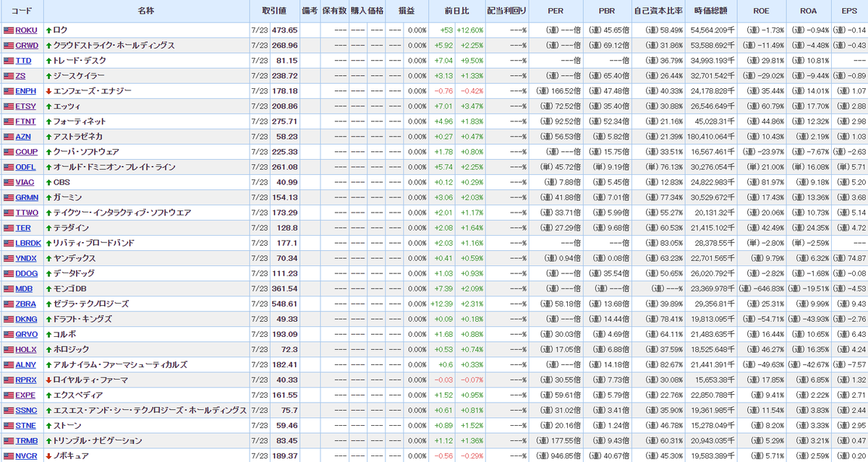Click the ROA column header

point(808,12)
